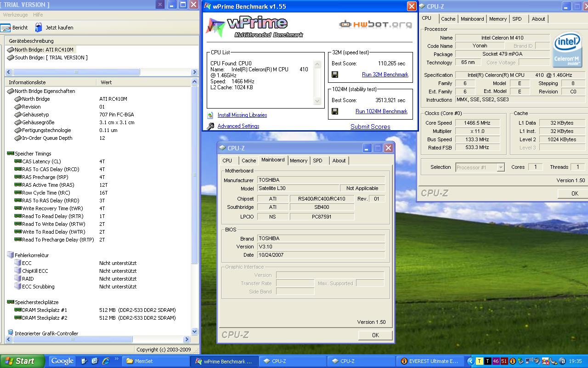Screen dimensions: 588x368
Task: Click the Jetzt kaufen shopping bag icon
Action: pyautogui.click(x=39, y=28)
